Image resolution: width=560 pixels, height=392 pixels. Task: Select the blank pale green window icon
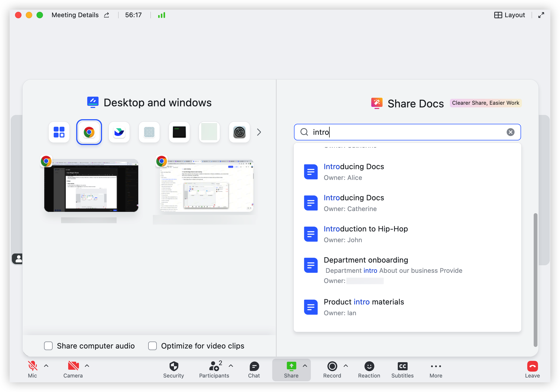pos(209,132)
